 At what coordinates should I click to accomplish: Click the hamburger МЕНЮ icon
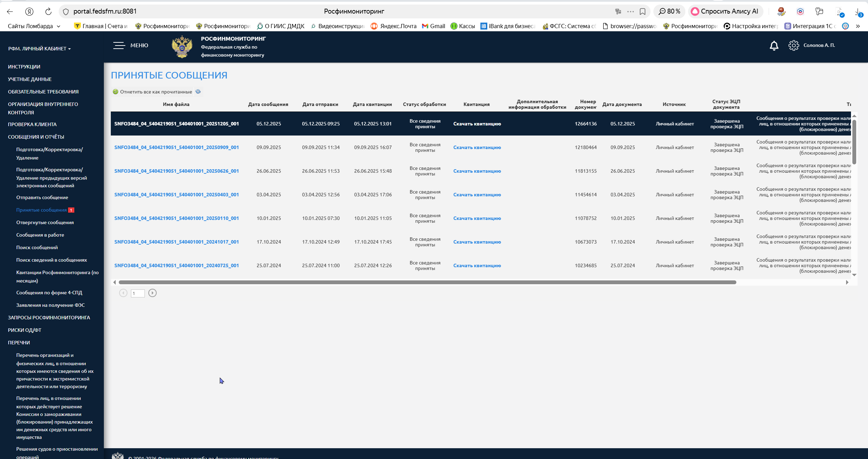coord(119,46)
